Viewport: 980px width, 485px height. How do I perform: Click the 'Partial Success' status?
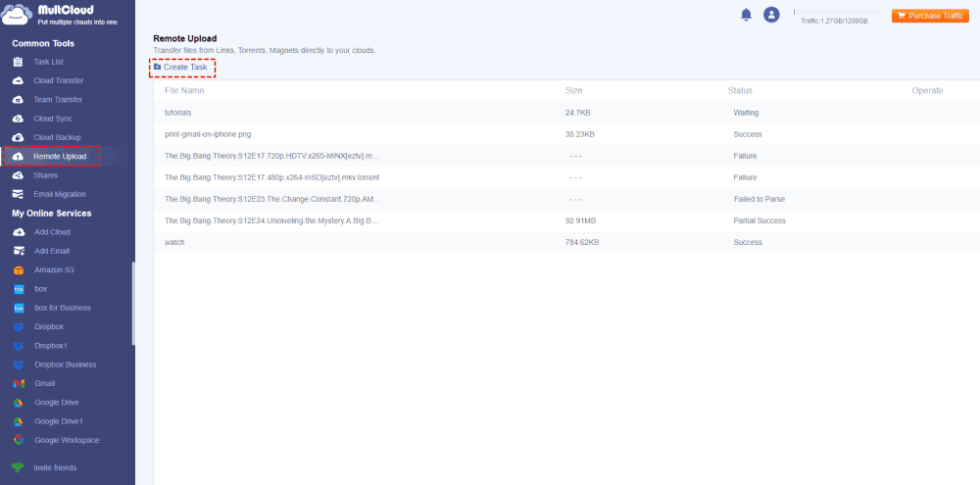(x=759, y=220)
